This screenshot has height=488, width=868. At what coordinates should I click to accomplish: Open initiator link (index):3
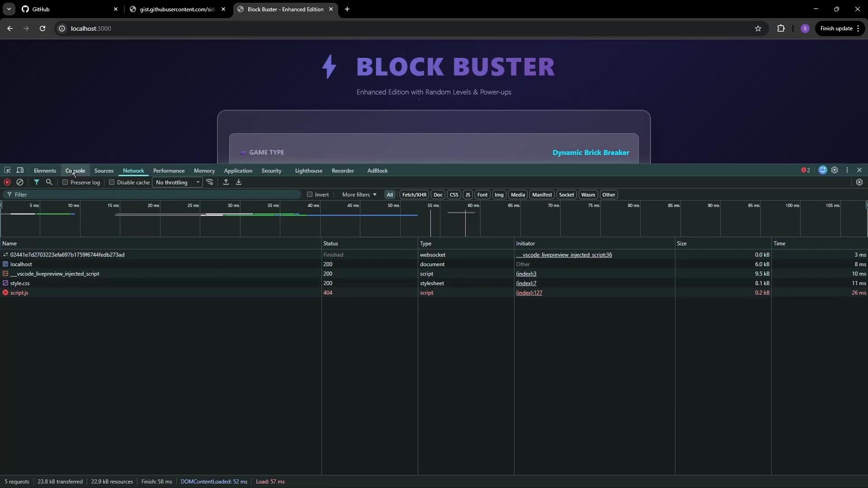pos(526,274)
